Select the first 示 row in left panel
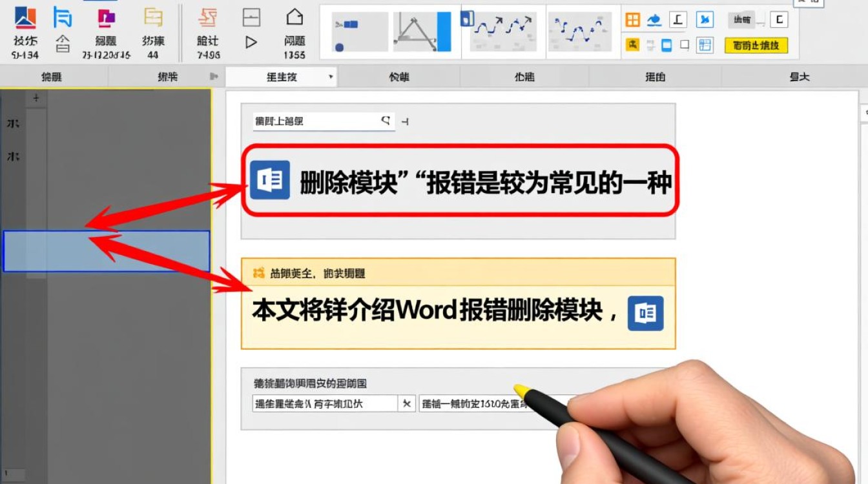 (x=13, y=123)
